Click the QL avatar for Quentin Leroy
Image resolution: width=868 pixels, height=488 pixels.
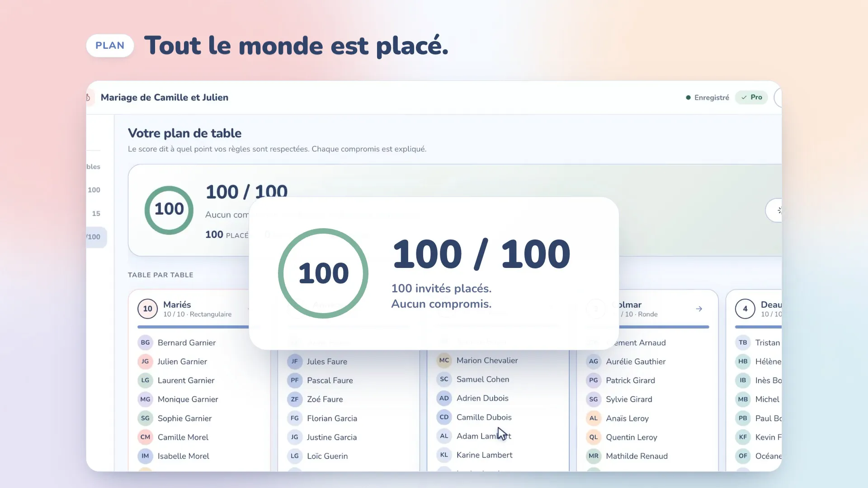[594, 437]
